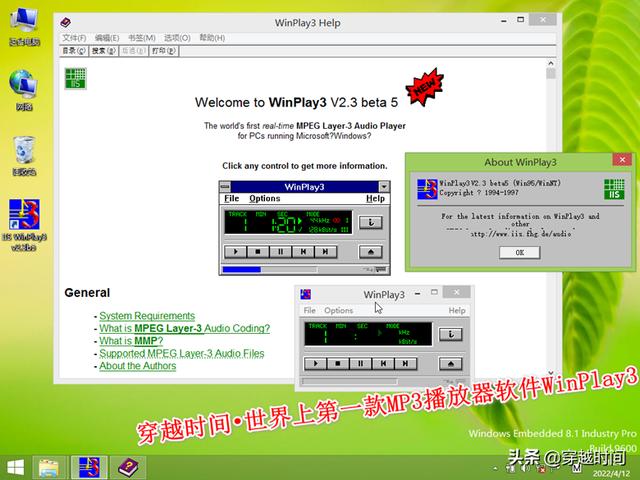This screenshot has height=480, width=640.
Task: Open System Requirements link
Action: [x=147, y=316]
